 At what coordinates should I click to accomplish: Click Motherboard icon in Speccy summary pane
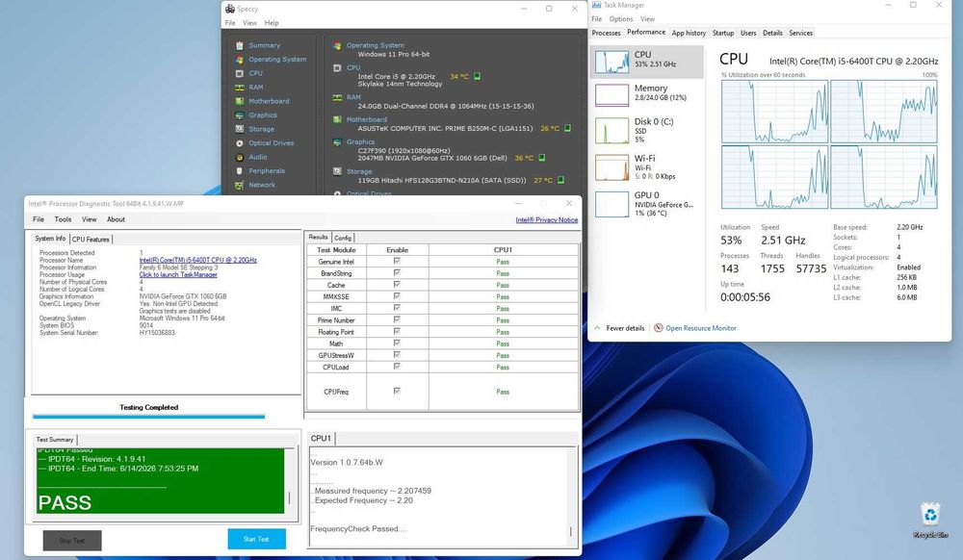[337, 119]
